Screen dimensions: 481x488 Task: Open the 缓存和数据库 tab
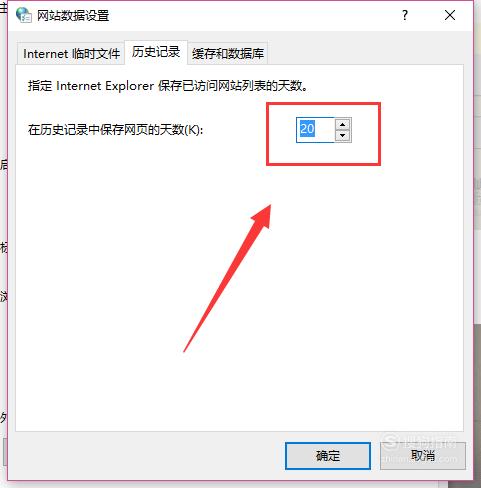point(228,53)
